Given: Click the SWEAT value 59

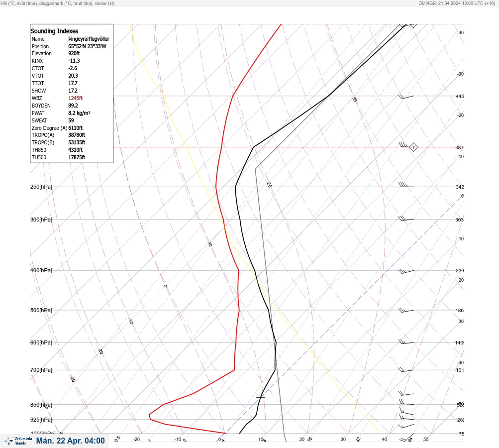Looking at the screenshot, I should point(71,120).
